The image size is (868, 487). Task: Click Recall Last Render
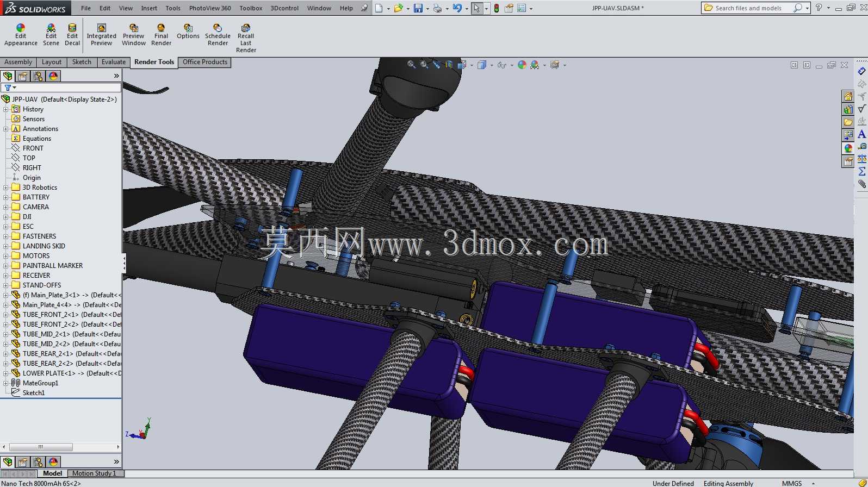coord(246,39)
